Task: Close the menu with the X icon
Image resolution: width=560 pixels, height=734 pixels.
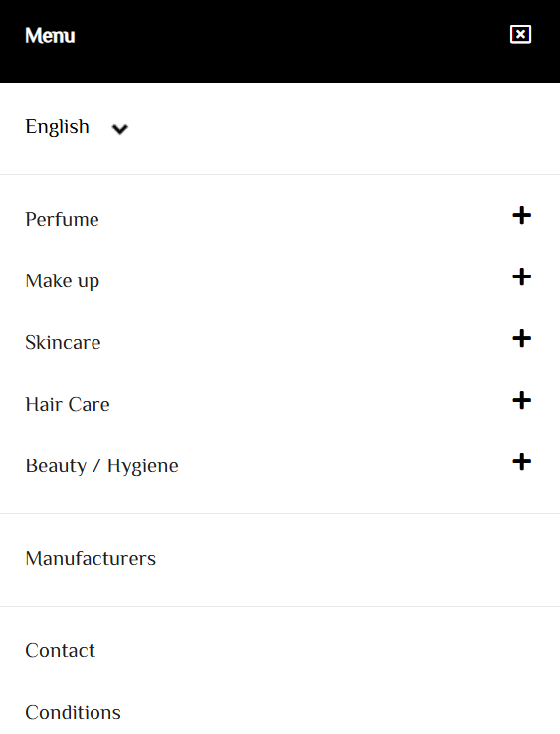Action: click(x=520, y=34)
